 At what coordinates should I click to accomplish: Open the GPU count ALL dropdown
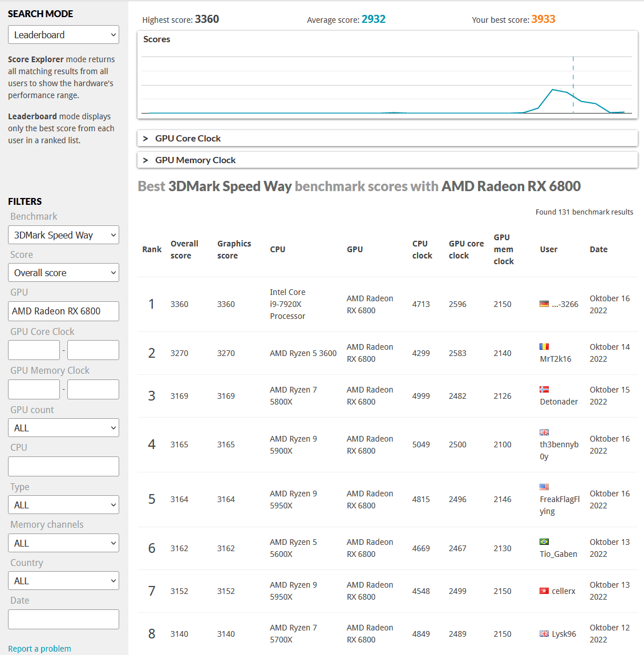click(63, 428)
